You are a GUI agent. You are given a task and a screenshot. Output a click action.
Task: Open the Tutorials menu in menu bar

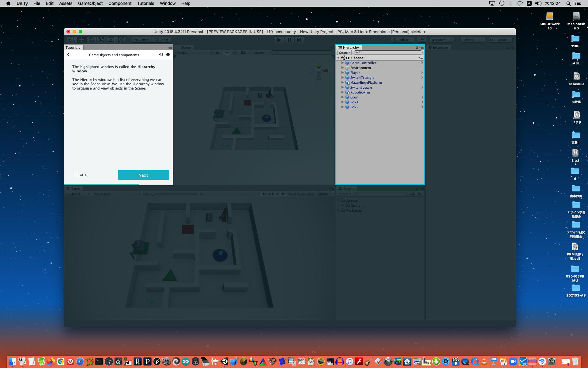(x=145, y=3)
